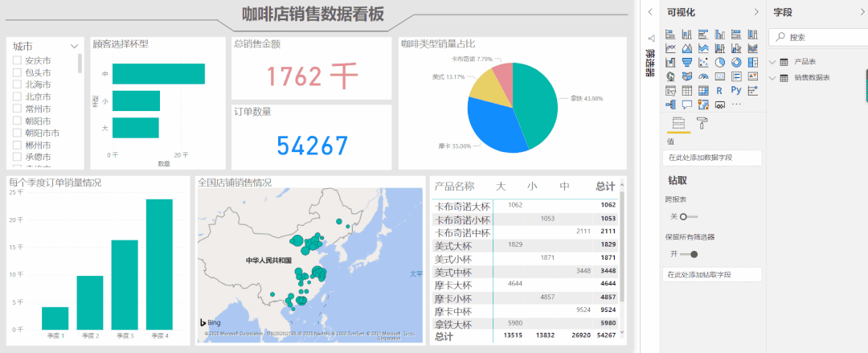Click the 总计 column header in matrix
Viewport: 868px width, 353px height.
[x=605, y=187]
